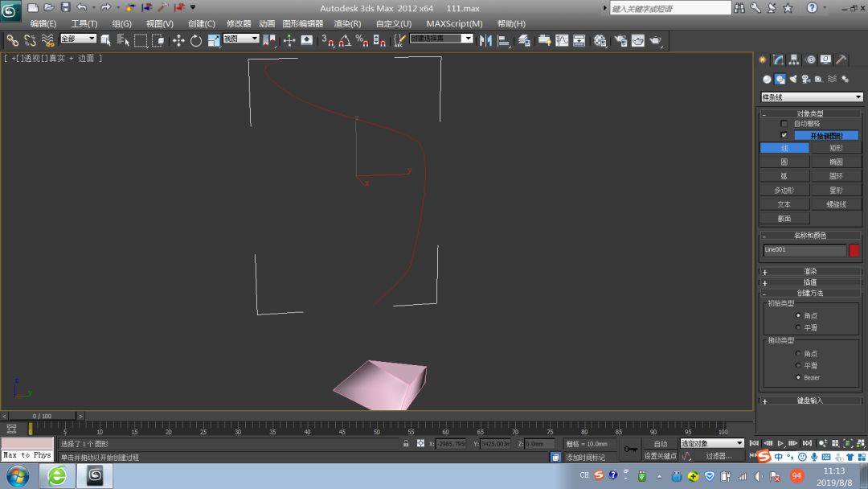The height and width of the screenshot is (489, 868).
Task: Click the Bind to Space Warp icon
Action: click(x=47, y=40)
